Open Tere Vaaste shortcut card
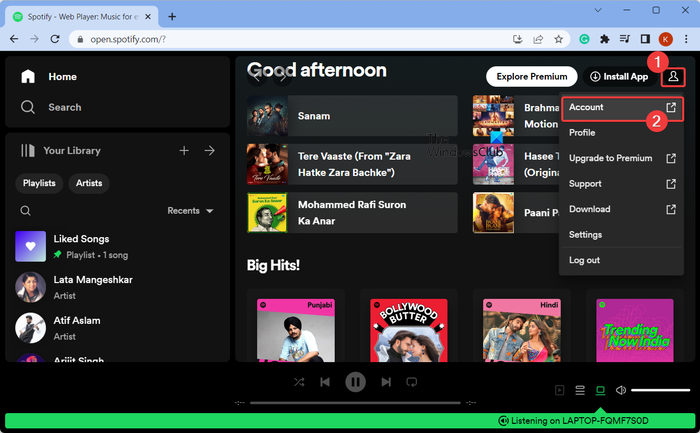The width and height of the screenshot is (700, 433). (x=352, y=164)
